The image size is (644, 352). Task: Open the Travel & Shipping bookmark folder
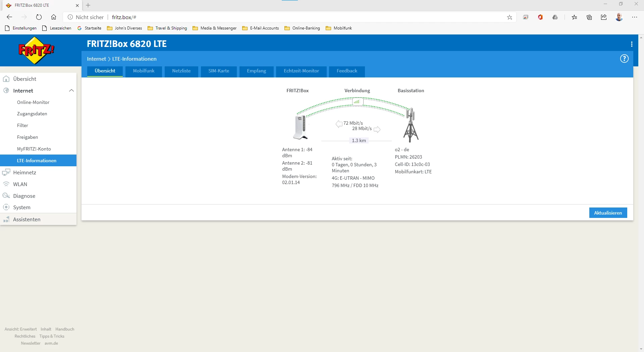167,28
